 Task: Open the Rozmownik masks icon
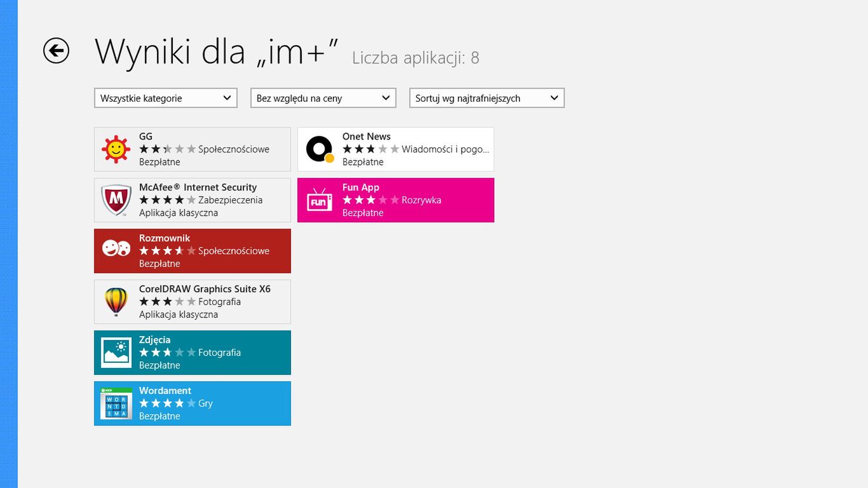116,248
